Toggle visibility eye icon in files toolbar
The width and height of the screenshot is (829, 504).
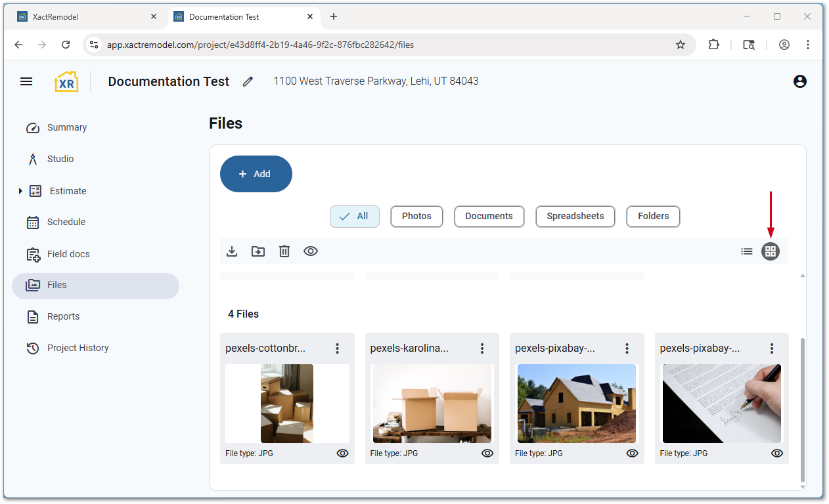point(311,251)
